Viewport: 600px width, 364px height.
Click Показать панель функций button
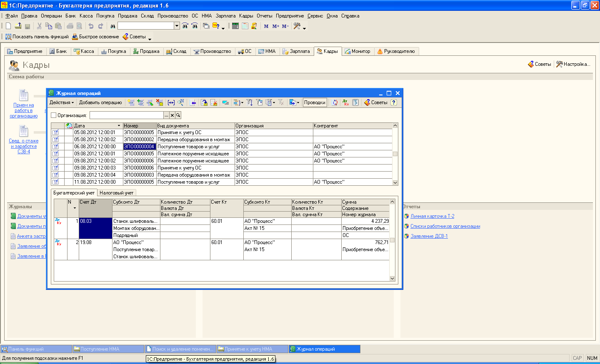[37, 37]
